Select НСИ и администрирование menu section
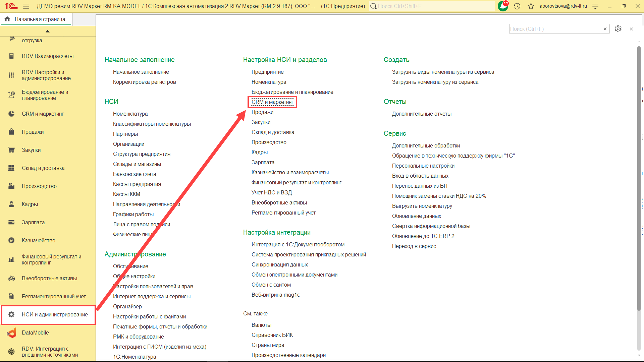 tap(54, 314)
